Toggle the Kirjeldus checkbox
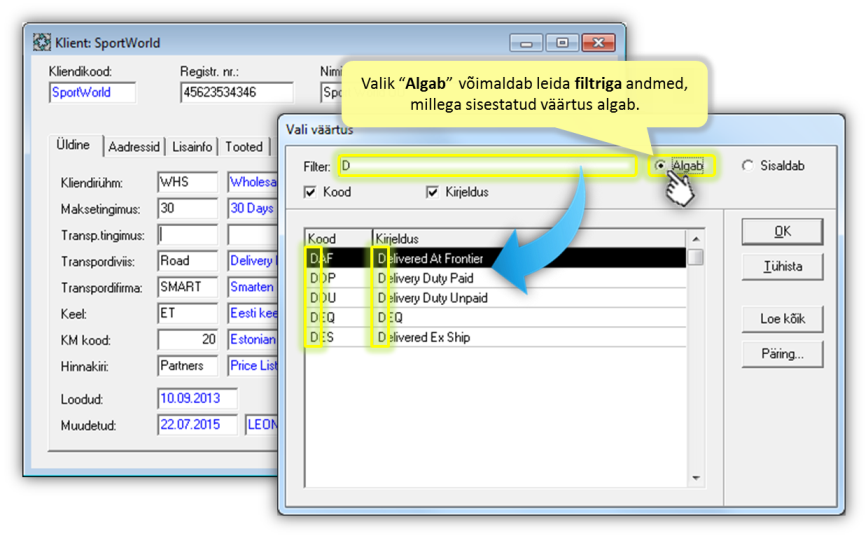The width and height of the screenshot is (868, 538). [432, 192]
